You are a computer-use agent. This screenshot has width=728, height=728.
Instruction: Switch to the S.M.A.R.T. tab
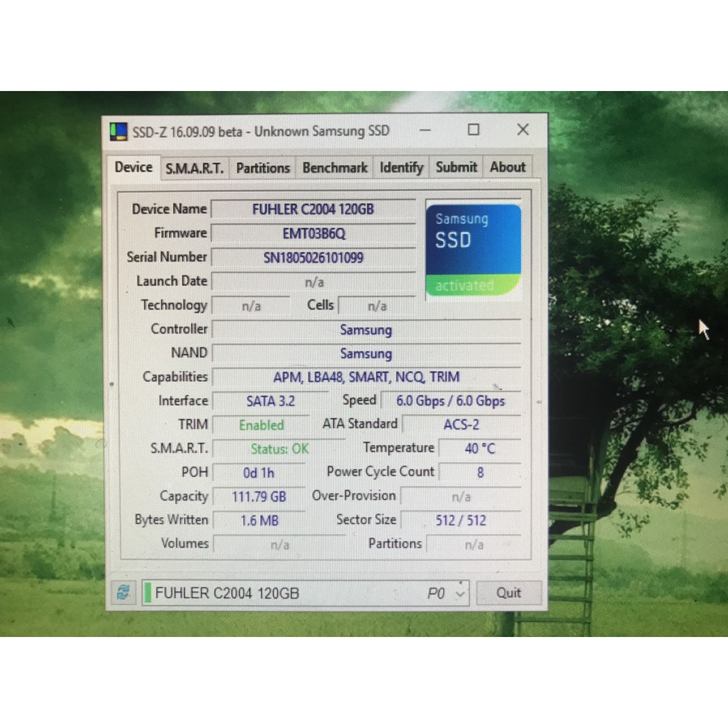[x=194, y=168]
